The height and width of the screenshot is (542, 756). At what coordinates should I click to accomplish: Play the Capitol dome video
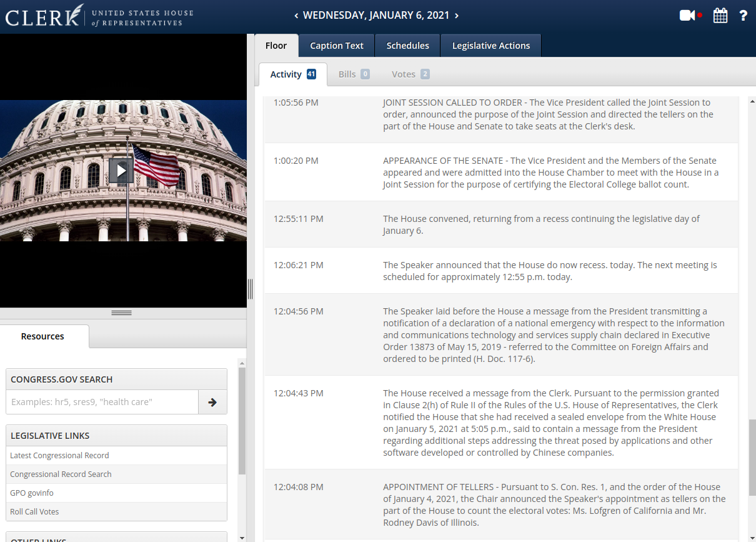pyautogui.click(x=122, y=170)
